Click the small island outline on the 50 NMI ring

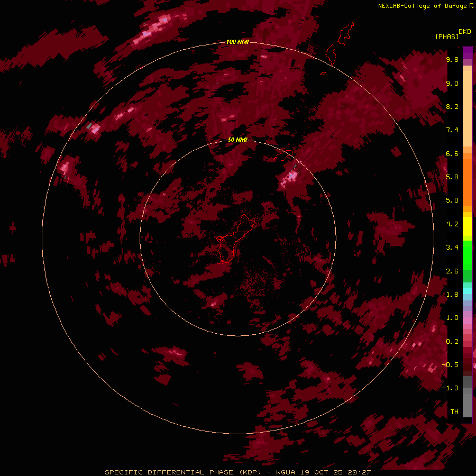coord(283,155)
